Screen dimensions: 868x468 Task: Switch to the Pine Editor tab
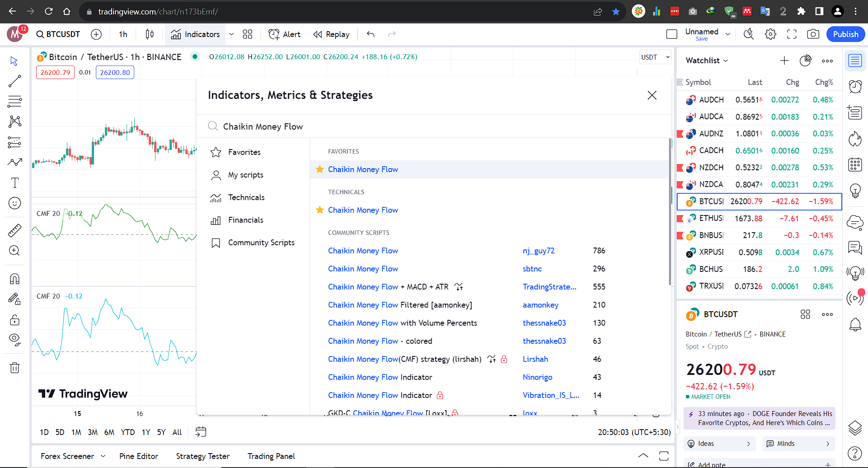coord(139,456)
